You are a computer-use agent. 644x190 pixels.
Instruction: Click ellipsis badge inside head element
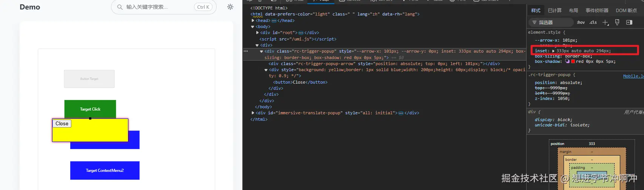(x=274, y=21)
